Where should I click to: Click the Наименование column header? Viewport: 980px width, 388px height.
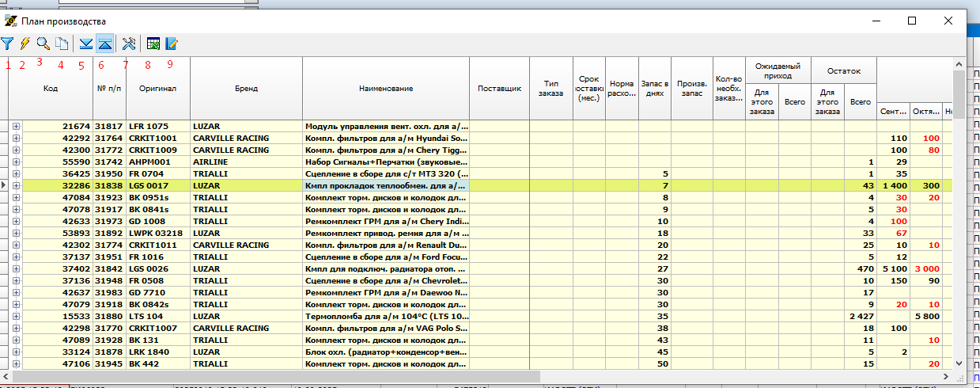point(385,89)
